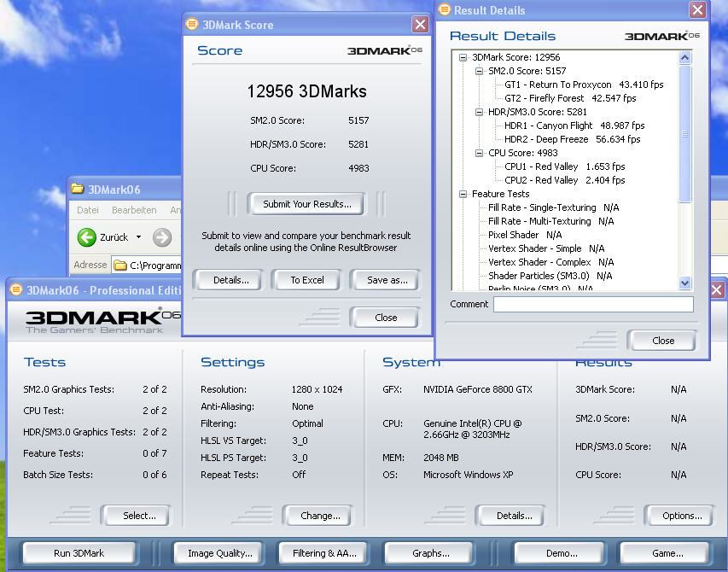Close the 3DMark Score dialog via Close button
728x572 pixels.
386,318
